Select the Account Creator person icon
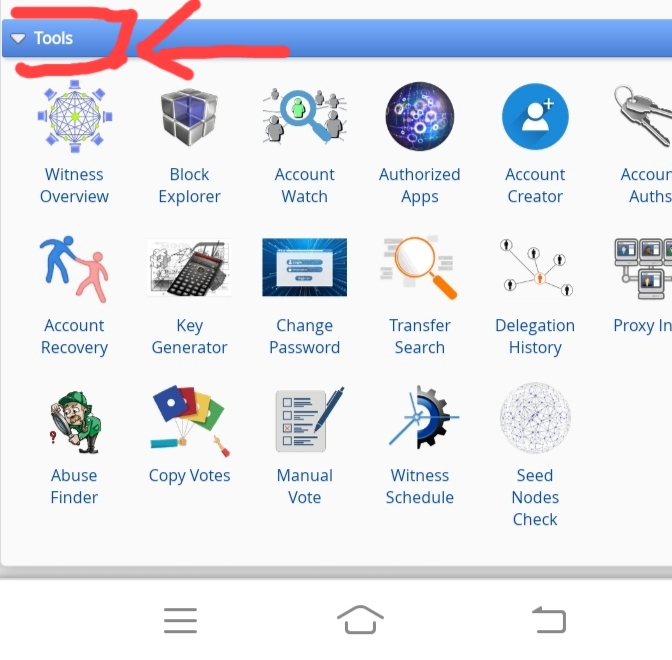Image resolution: width=672 pixels, height=660 pixels. (535, 117)
